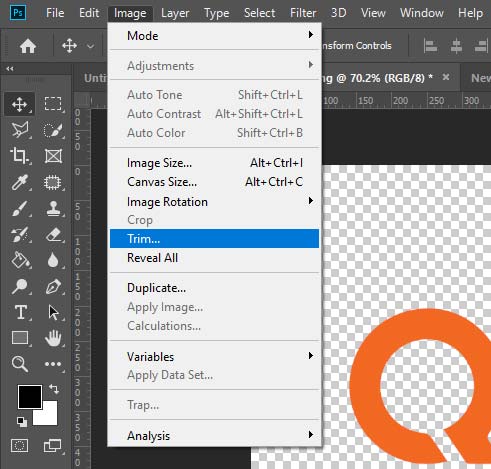The image size is (491, 469).
Task: Select the Hand tool
Action: pyautogui.click(x=53, y=338)
